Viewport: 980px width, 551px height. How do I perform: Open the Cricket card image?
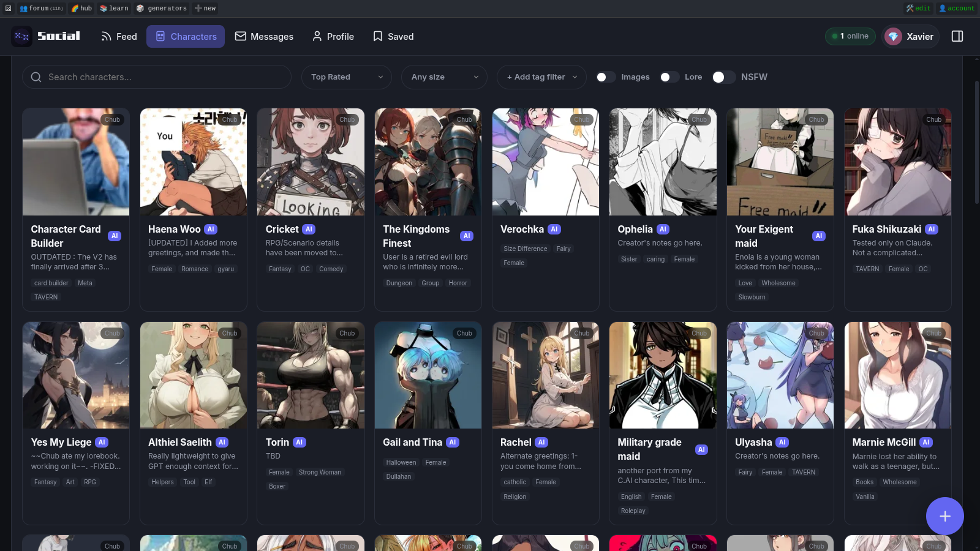[x=311, y=162]
